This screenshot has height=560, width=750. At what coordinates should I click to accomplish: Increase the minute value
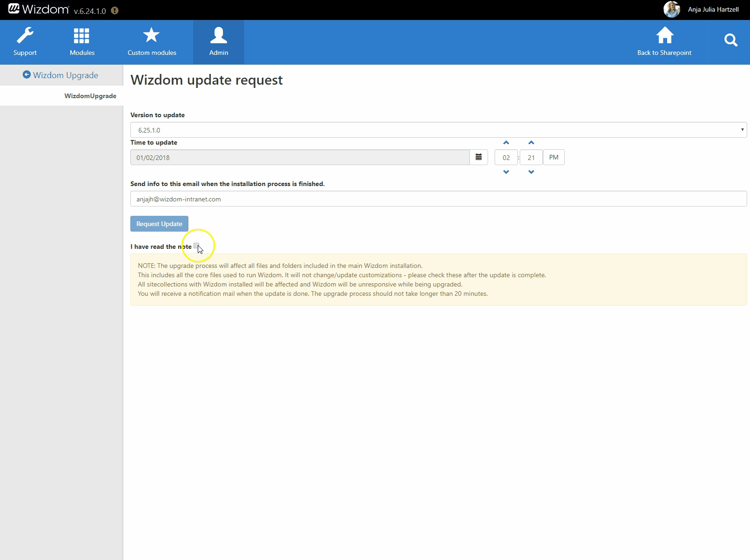click(531, 143)
